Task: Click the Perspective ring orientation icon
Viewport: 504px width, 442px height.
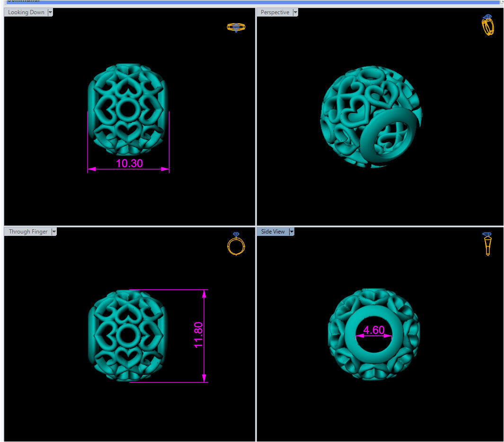Action: [487, 25]
